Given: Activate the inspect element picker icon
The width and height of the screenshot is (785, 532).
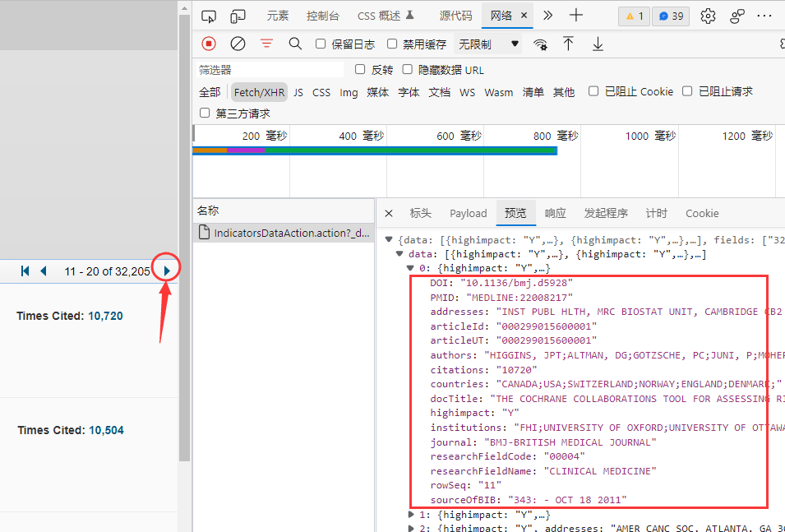Looking at the screenshot, I should (208, 16).
